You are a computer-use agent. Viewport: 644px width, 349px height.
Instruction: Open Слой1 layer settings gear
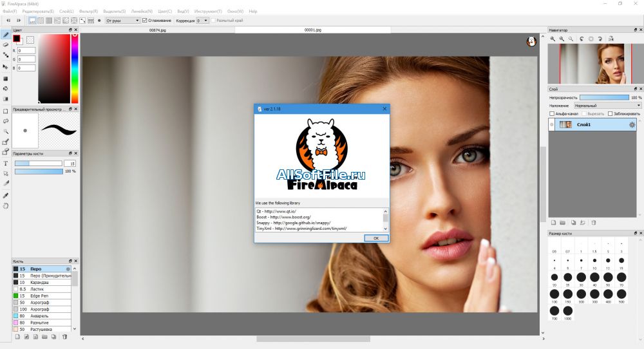632,125
